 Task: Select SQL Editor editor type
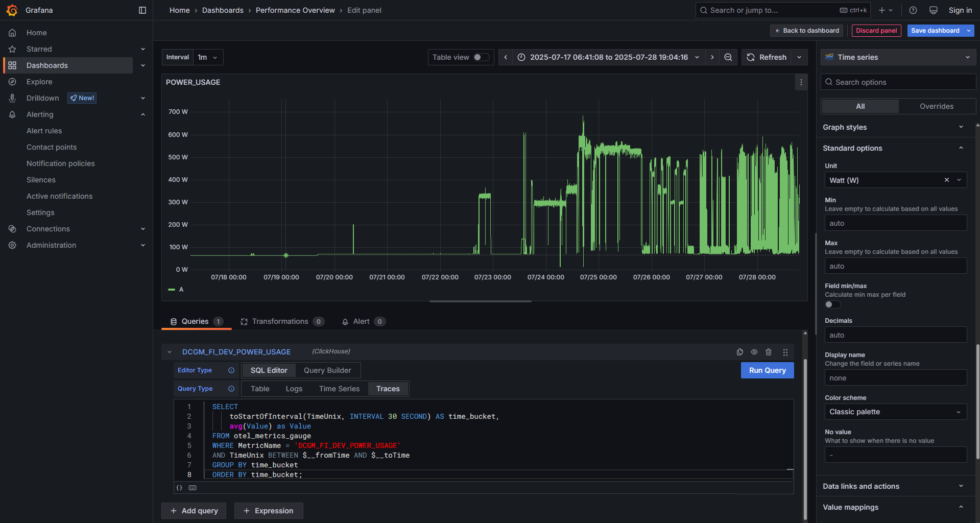[x=269, y=370]
